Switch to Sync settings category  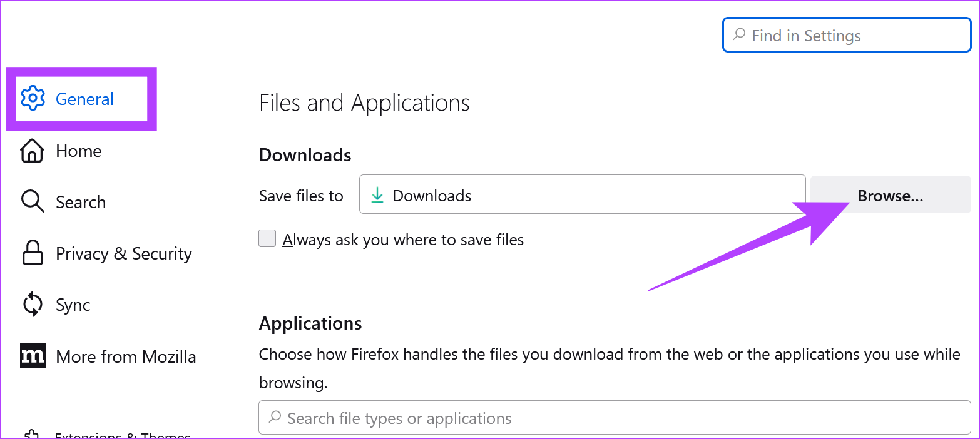click(x=73, y=305)
